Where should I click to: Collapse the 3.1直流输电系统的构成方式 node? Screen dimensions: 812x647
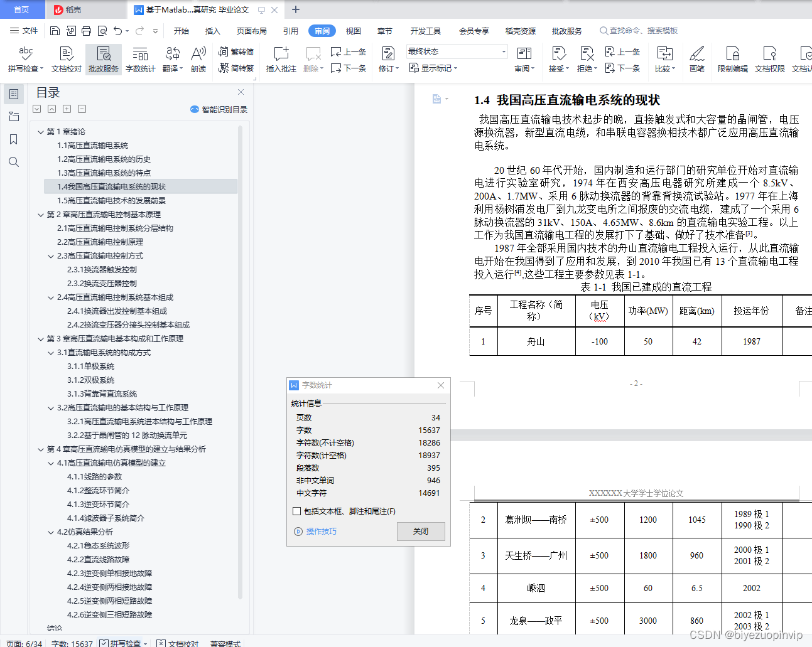click(x=51, y=353)
